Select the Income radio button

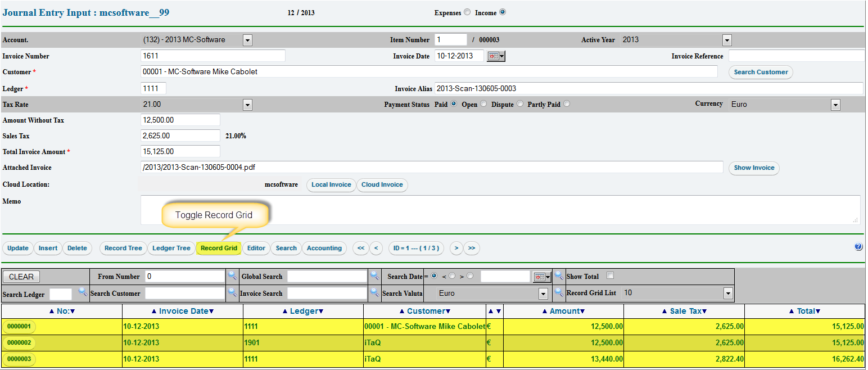point(503,12)
